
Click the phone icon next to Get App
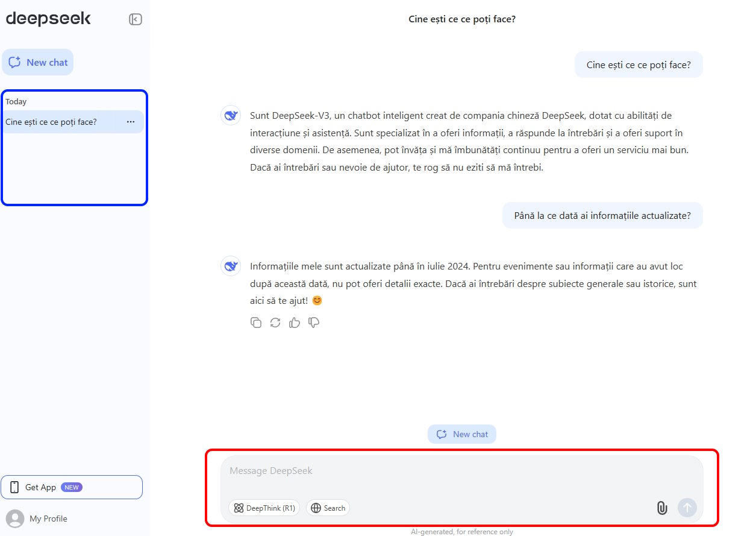tap(13, 487)
